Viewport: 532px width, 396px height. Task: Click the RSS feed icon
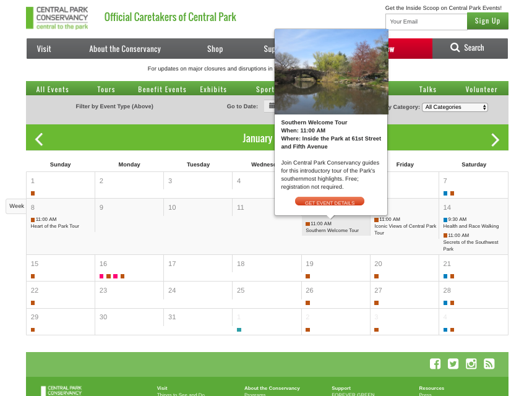489,364
